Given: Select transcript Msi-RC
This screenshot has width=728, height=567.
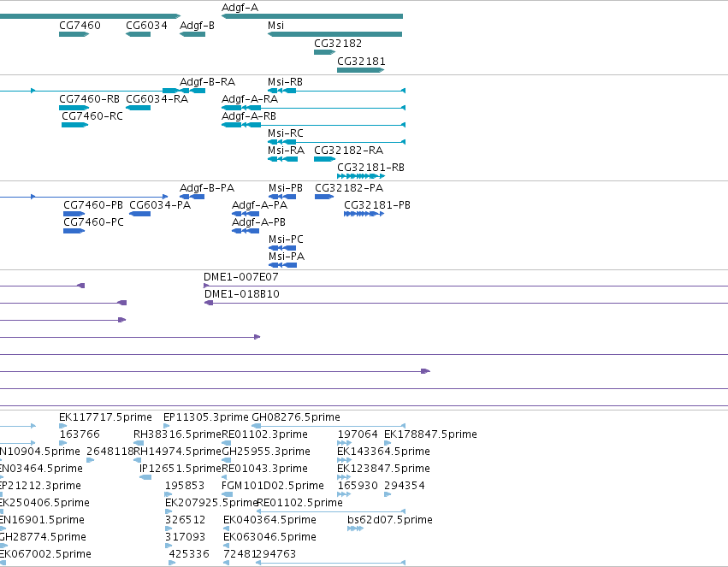Looking at the screenshot, I should pos(336,142).
